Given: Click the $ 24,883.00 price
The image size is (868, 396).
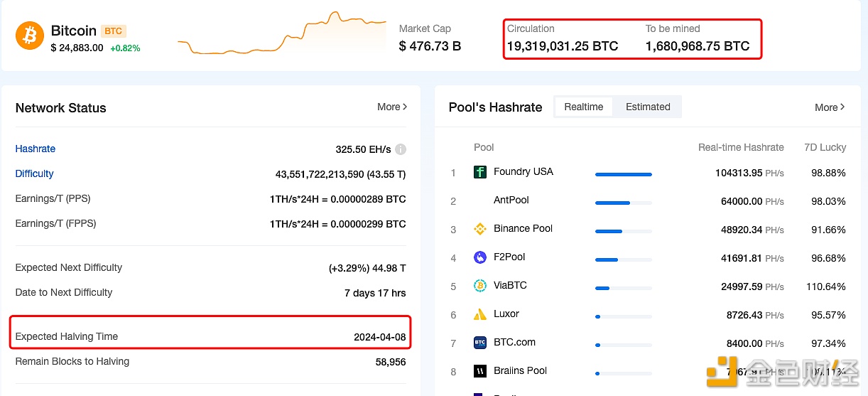Looking at the screenshot, I should coord(77,48).
